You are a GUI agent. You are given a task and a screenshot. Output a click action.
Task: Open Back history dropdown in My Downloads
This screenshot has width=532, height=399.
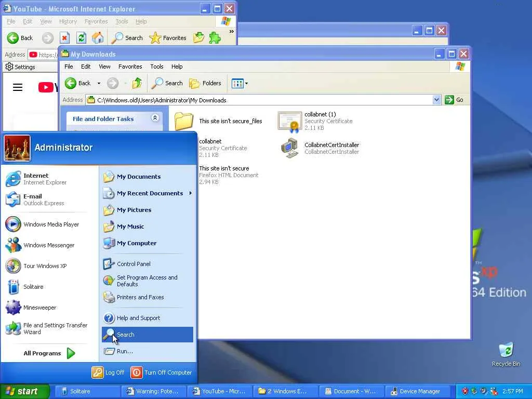(99, 83)
